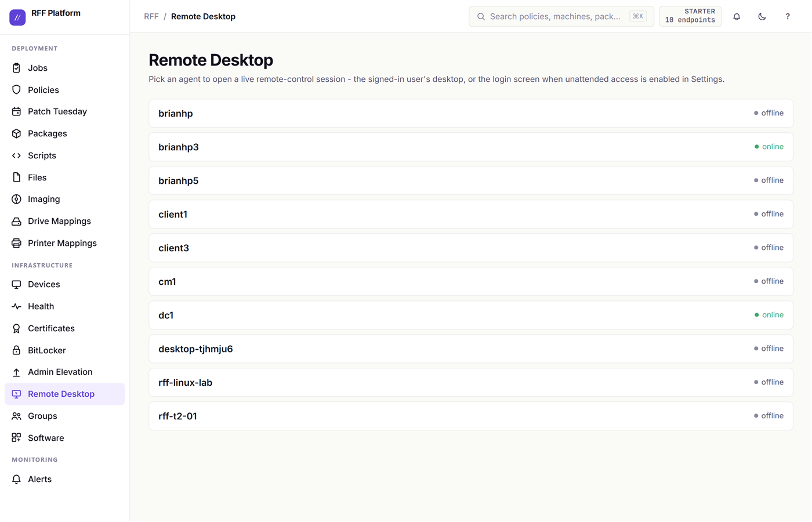The height and width of the screenshot is (522, 812).
Task: Click the Files document icon
Action: point(16,177)
